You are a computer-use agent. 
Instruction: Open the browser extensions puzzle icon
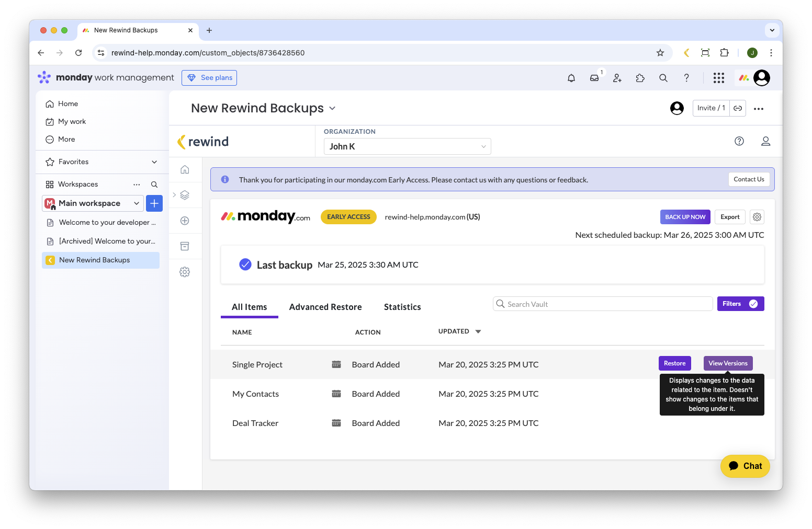tap(724, 53)
